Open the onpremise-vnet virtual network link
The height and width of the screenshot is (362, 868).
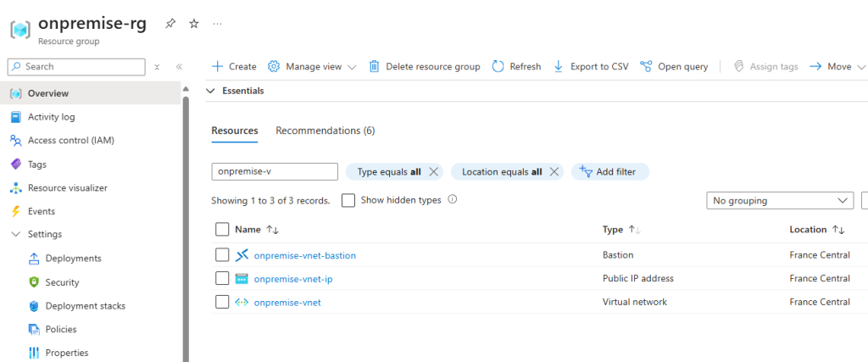[287, 302]
